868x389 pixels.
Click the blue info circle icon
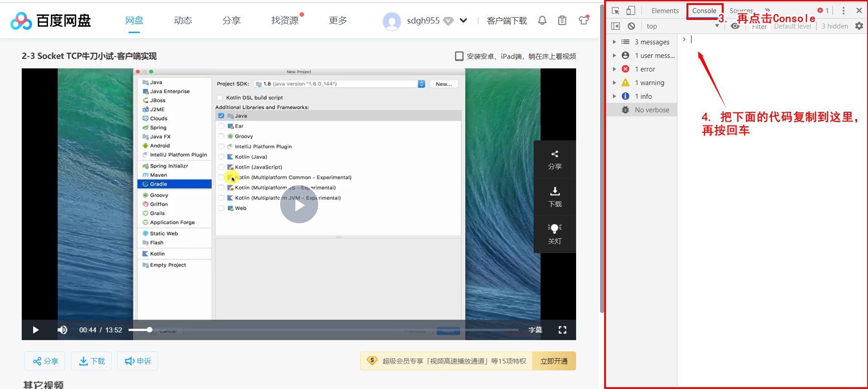625,96
